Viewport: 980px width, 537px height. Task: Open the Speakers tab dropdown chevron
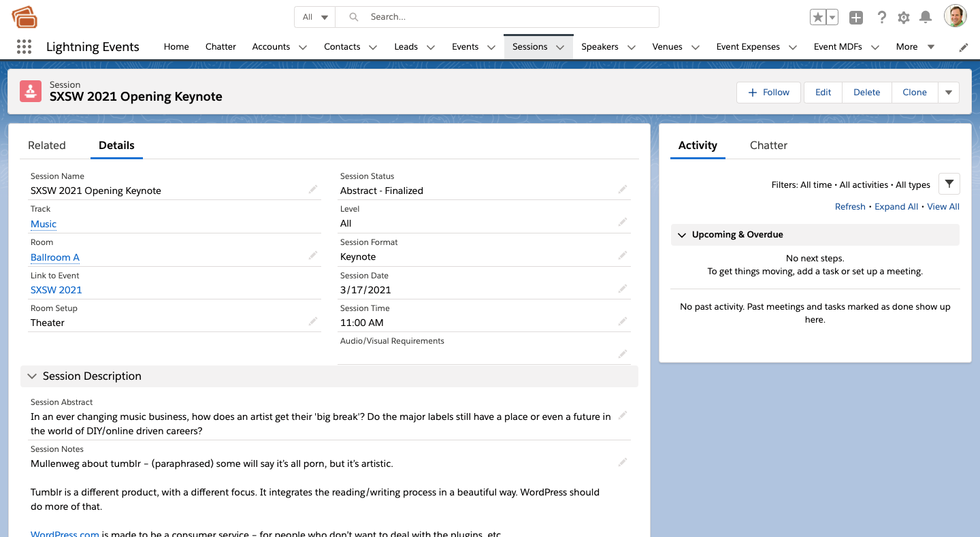632,48
